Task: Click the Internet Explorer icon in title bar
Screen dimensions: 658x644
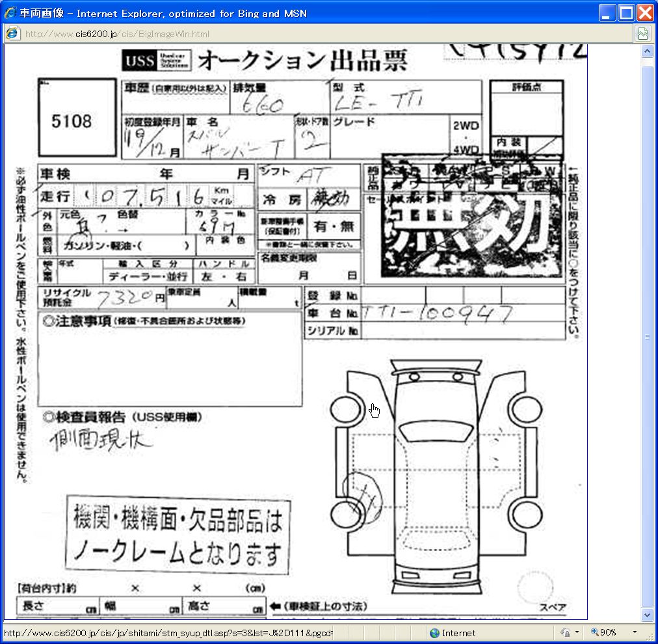Action: 10,12
